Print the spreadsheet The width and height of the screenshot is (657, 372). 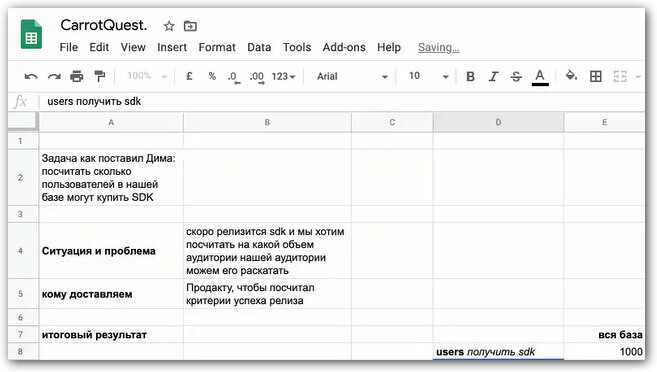point(77,76)
